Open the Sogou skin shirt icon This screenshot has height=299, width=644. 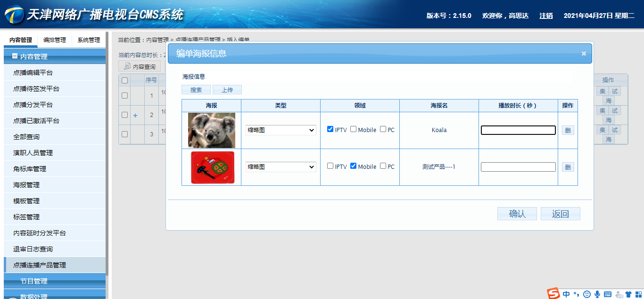point(628,294)
